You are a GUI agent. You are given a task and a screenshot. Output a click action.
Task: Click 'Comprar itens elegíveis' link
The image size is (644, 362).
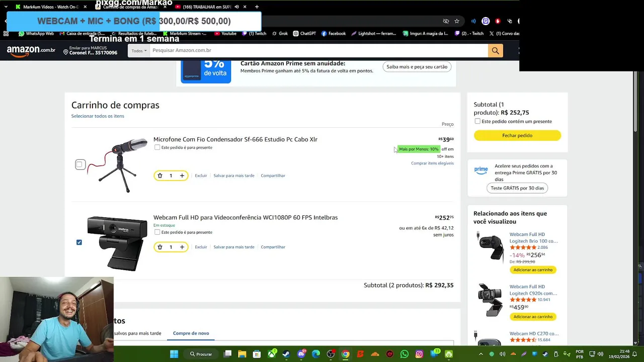[432, 163]
